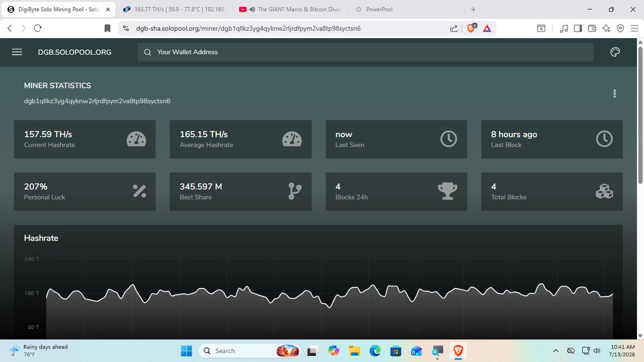The width and height of the screenshot is (644, 362).
Task: Switch to The GIANT Macro & Bitcoin tab
Action: [x=291, y=9]
